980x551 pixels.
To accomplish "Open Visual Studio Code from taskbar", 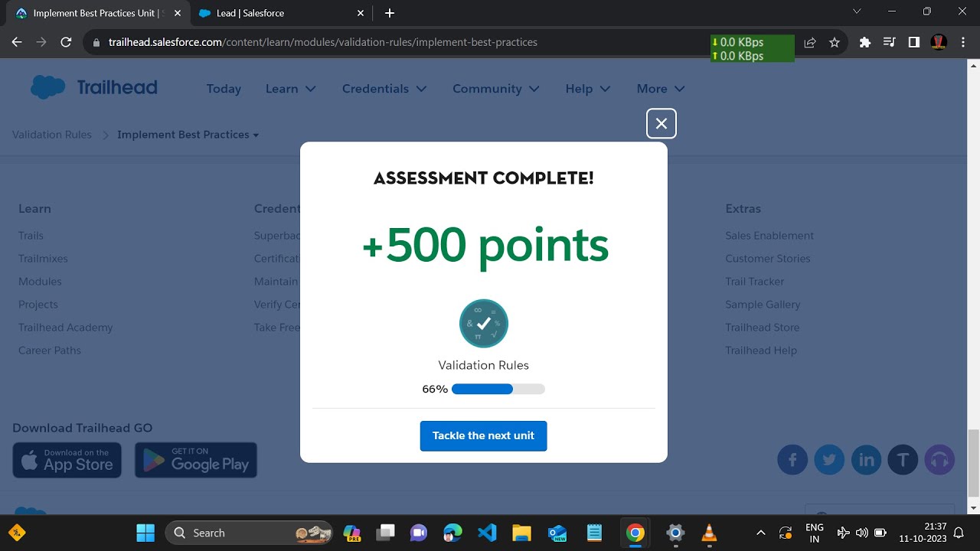I will coord(487,533).
